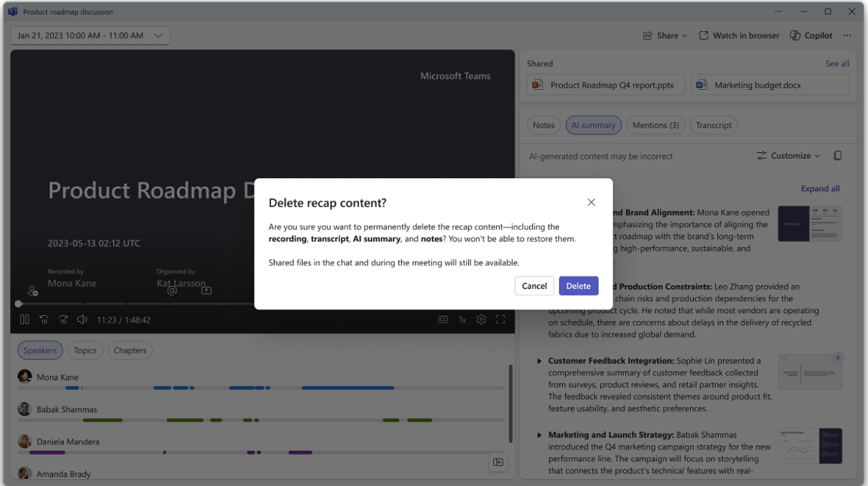Click the join marker icon on timeline
This screenshot has height=486, width=868.
tap(33, 291)
